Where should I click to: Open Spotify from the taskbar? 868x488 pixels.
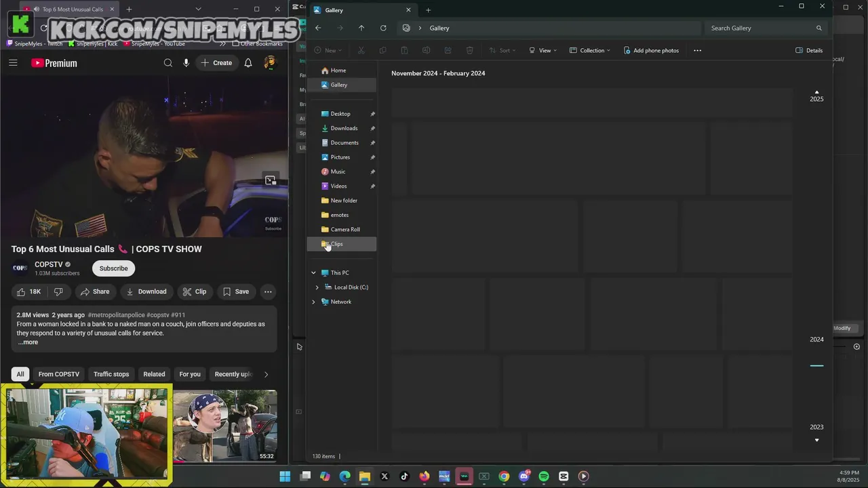point(544,476)
